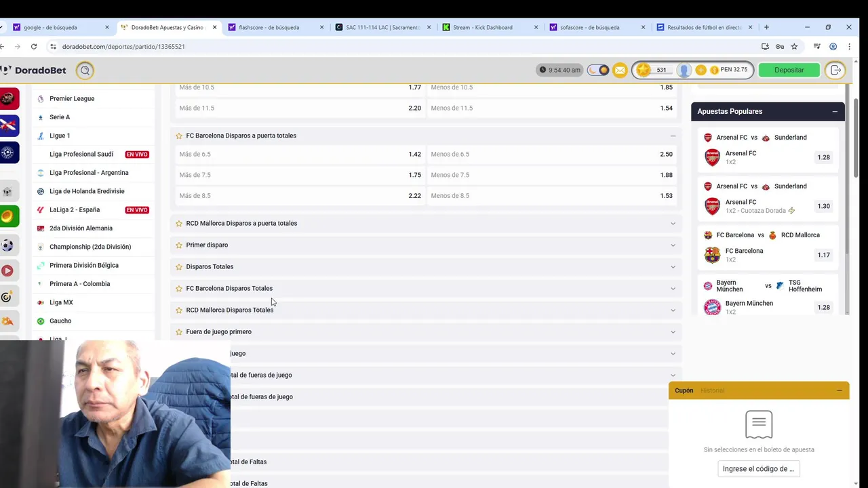The width and height of the screenshot is (868, 488).
Task: Expand Primer disparo market chevron
Action: click(673, 245)
